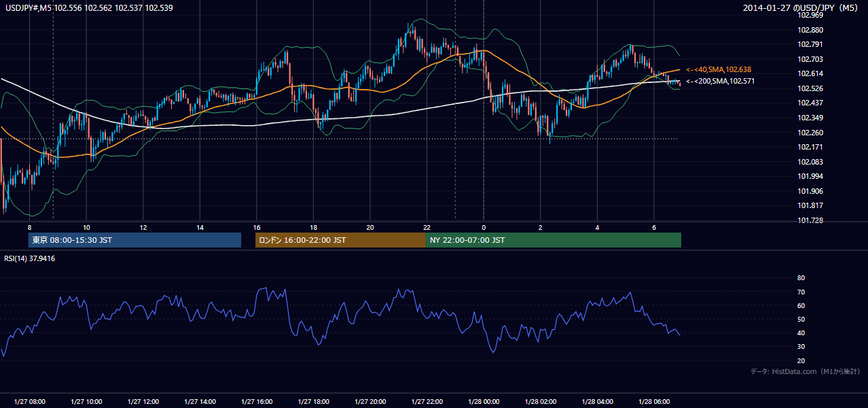This screenshot has width=868, height=408.
Task: Click price axis value 101.994
Action: click(810, 176)
